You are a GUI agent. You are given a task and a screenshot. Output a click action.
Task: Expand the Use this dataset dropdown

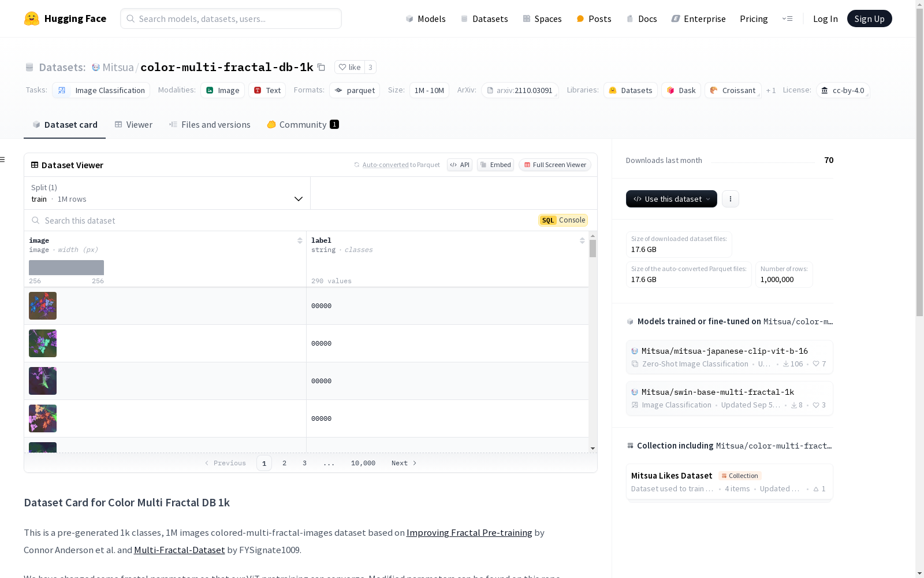click(671, 199)
